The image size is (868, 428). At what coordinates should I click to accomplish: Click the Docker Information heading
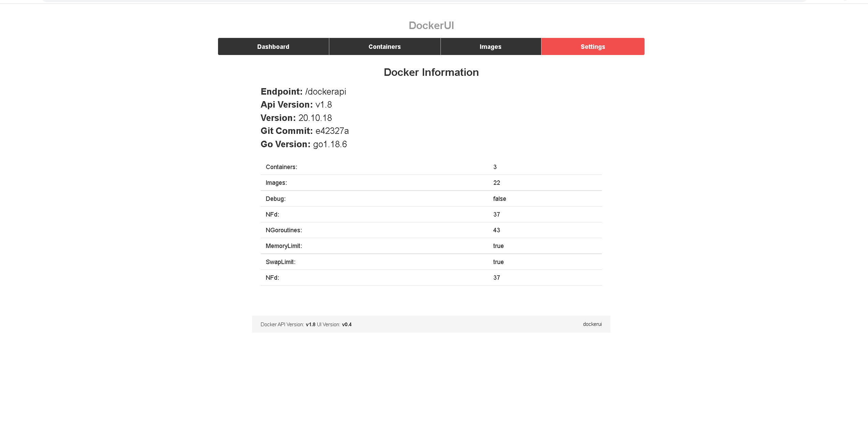tap(431, 72)
